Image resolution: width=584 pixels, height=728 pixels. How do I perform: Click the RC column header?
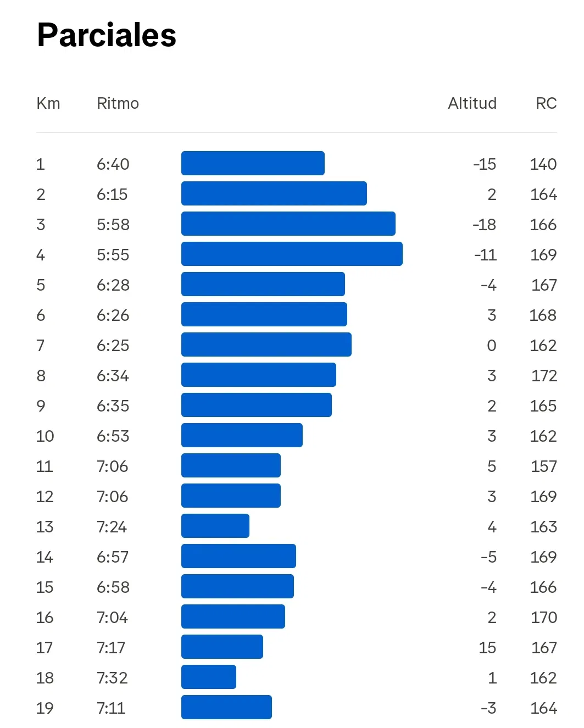(x=546, y=103)
